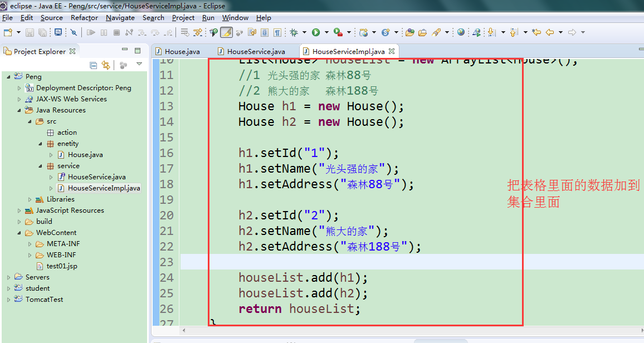Toggle Skip All Breakpoints
The image size is (644, 343).
coord(74,32)
